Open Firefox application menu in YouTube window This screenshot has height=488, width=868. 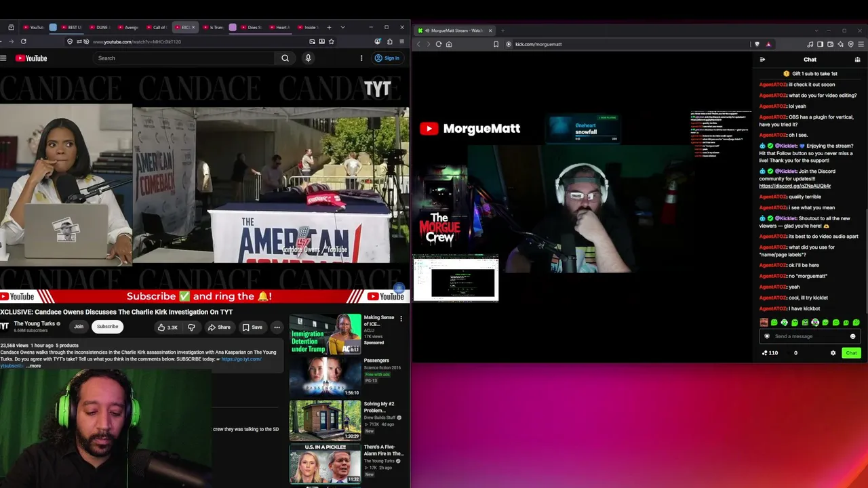[402, 41]
